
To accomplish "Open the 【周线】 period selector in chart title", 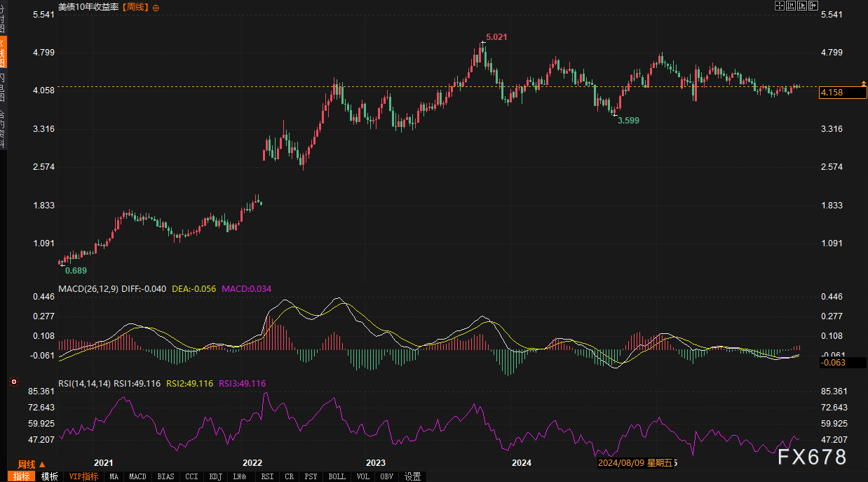I will [135, 7].
